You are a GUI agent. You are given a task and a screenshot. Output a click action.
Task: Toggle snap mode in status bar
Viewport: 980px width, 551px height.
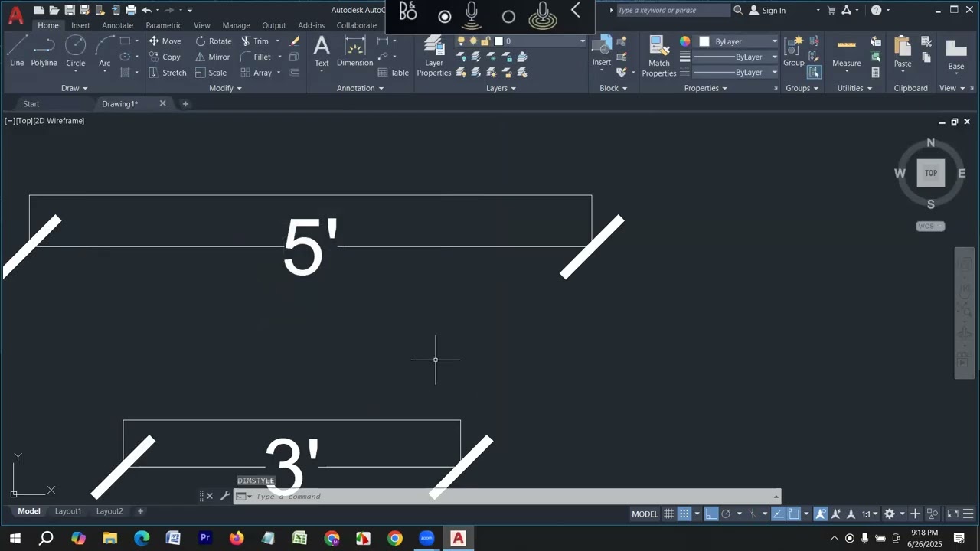pos(684,514)
